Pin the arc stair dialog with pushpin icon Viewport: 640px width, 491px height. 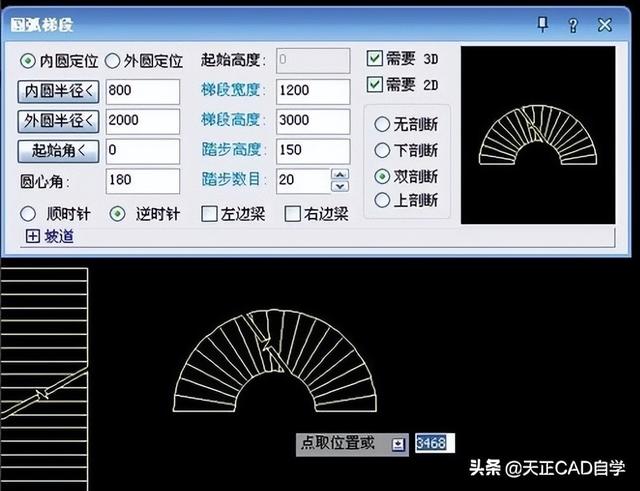click(542, 25)
